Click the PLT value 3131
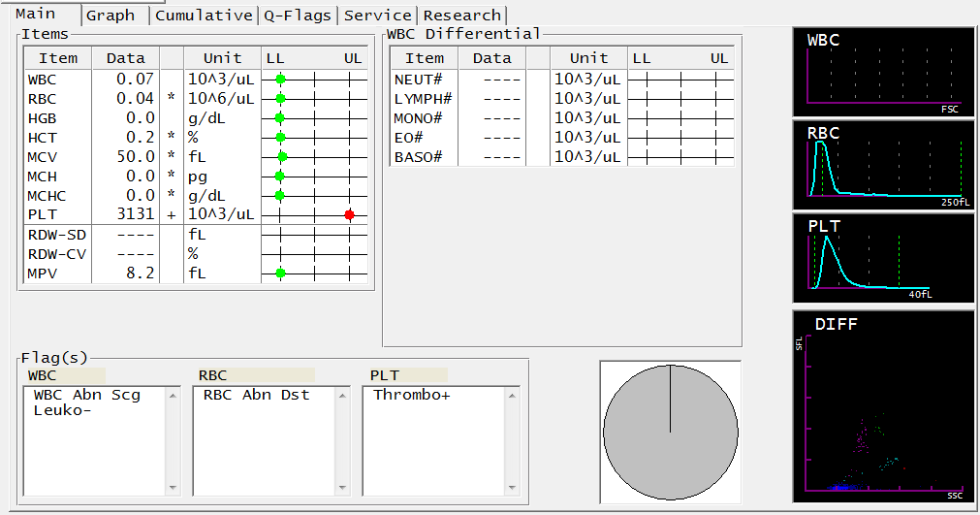Screen dimensions: 980x515 [135, 214]
